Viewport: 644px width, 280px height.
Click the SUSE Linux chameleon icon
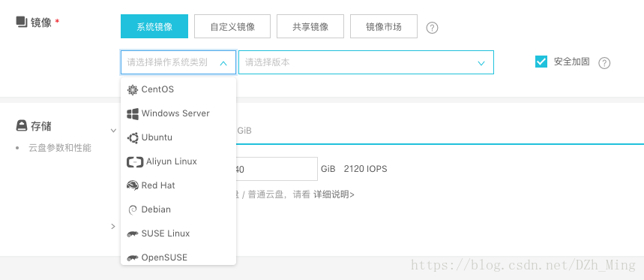(x=132, y=234)
